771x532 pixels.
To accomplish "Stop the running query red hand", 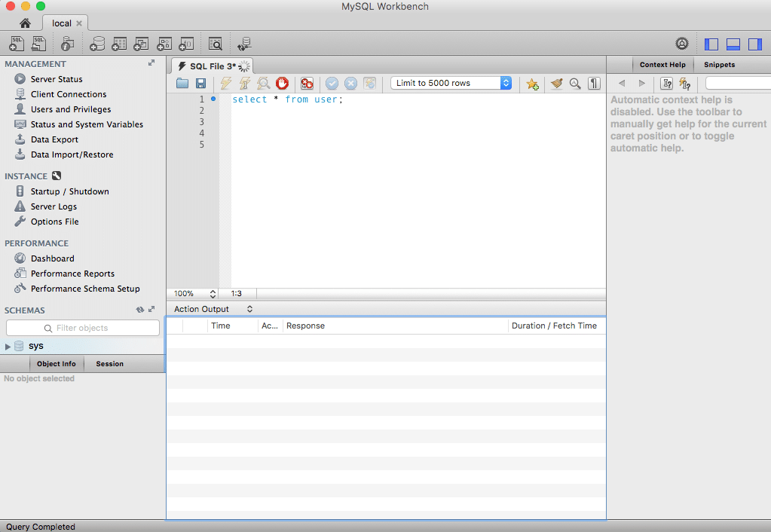I will click(x=282, y=83).
